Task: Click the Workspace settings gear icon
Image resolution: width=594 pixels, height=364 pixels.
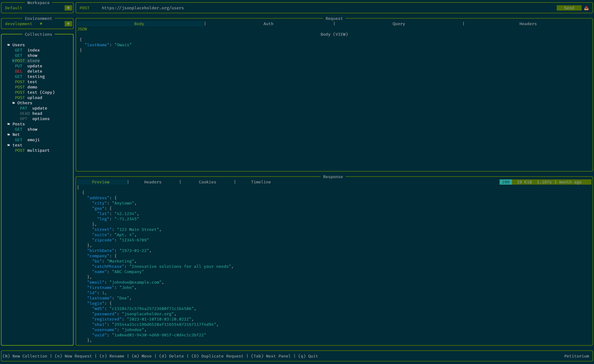Action: pyautogui.click(x=68, y=8)
